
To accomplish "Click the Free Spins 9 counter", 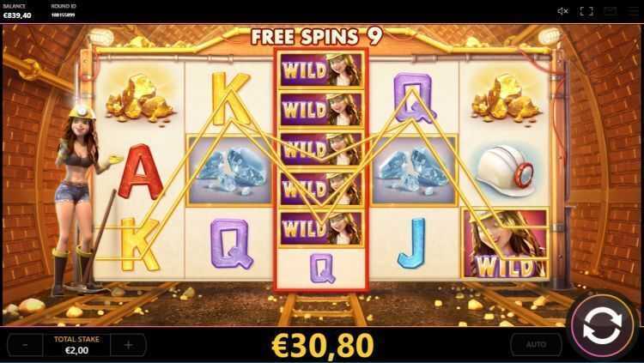I will pyautogui.click(x=317, y=37).
